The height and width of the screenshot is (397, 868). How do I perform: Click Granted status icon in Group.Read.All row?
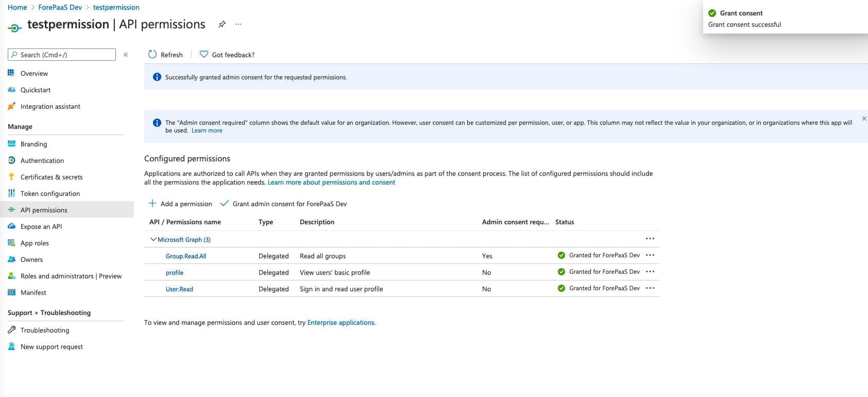[561, 255]
